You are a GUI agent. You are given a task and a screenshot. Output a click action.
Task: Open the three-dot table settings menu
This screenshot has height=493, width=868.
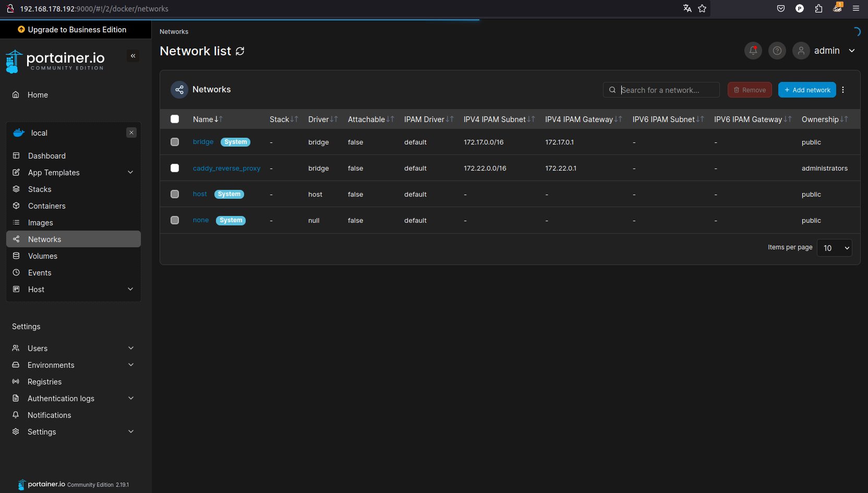click(x=843, y=90)
